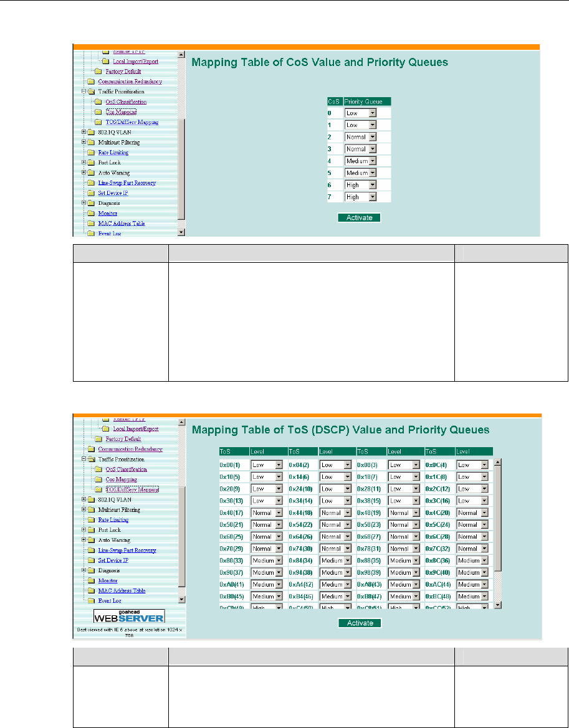Image resolution: width=569 pixels, height=728 pixels.
Task: Open Rate Limiting link on CoS mapping page
Action: point(113,153)
